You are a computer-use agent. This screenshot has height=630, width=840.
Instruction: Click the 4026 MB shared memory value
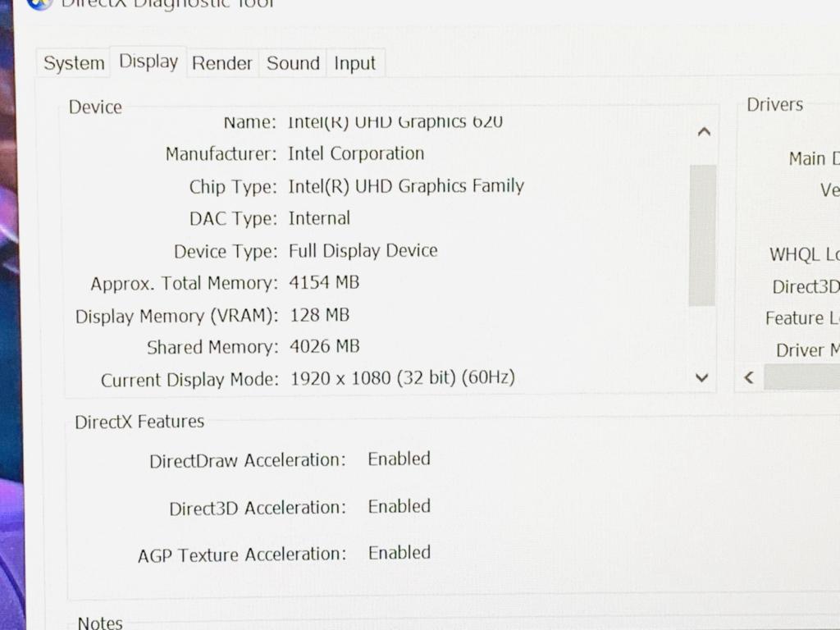pos(325,347)
